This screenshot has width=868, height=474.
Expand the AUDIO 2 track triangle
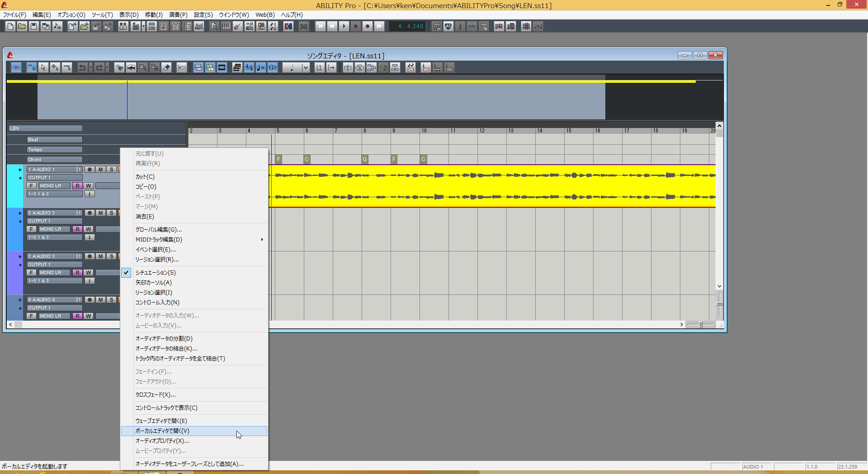(20, 213)
